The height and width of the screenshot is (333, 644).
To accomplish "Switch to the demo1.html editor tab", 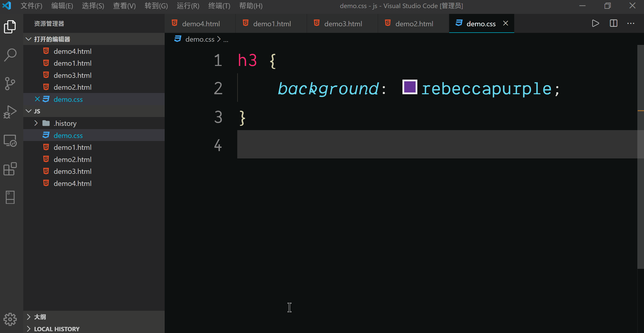I will coord(272,24).
